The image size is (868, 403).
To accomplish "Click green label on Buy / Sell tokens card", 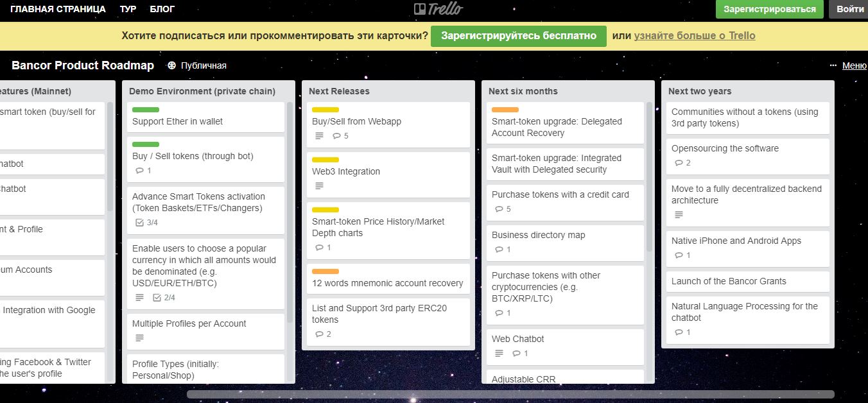I will [x=146, y=144].
